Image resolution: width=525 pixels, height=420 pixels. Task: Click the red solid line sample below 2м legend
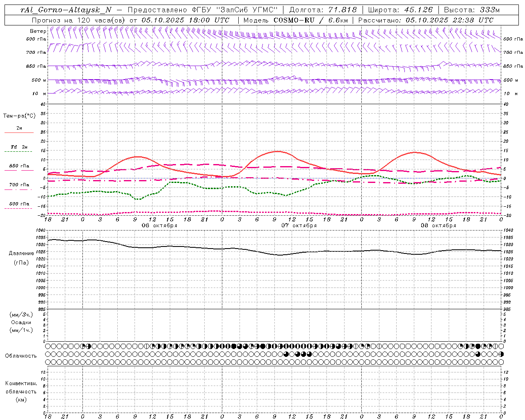tap(19, 133)
